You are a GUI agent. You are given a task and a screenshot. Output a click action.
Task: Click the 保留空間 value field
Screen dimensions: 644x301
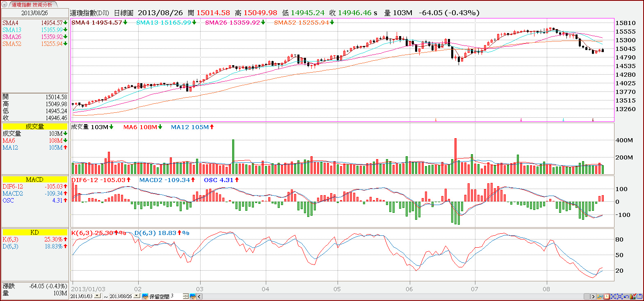point(175,296)
